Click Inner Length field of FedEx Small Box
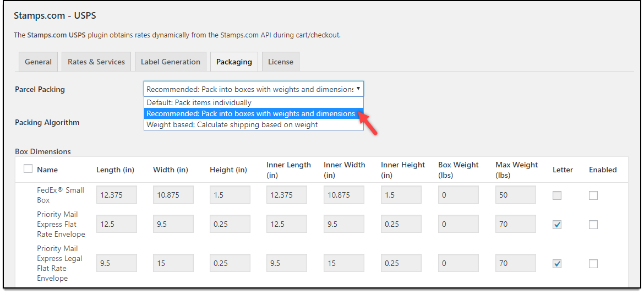 point(287,195)
